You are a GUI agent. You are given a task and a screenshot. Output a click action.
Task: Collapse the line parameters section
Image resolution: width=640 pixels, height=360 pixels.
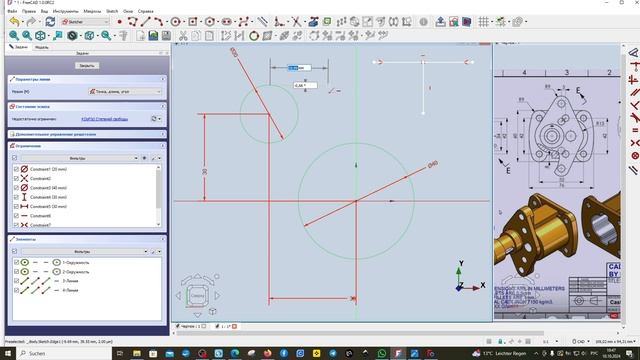(x=163, y=79)
